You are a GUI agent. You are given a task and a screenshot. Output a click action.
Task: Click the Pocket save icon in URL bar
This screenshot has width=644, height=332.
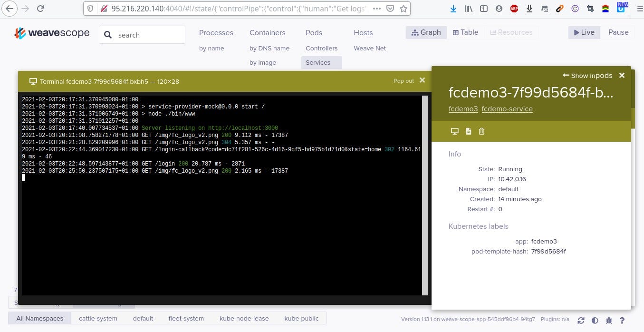(390, 8)
